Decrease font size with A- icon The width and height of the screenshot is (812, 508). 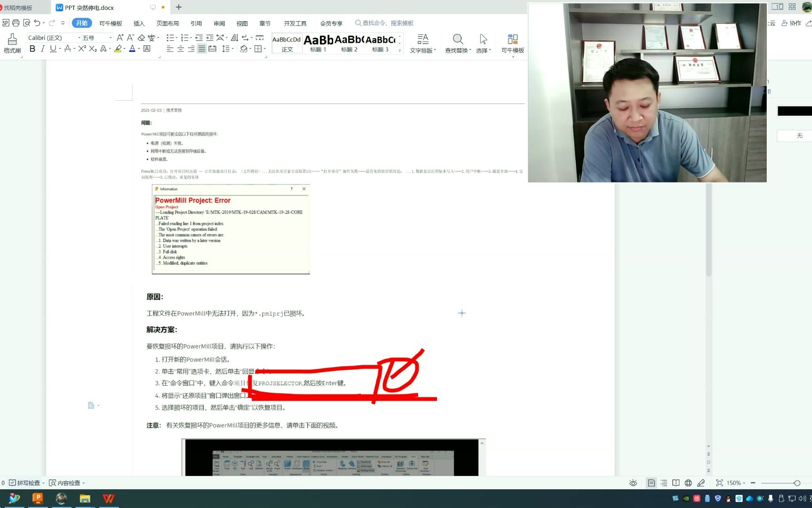pyautogui.click(x=131, y=38)
